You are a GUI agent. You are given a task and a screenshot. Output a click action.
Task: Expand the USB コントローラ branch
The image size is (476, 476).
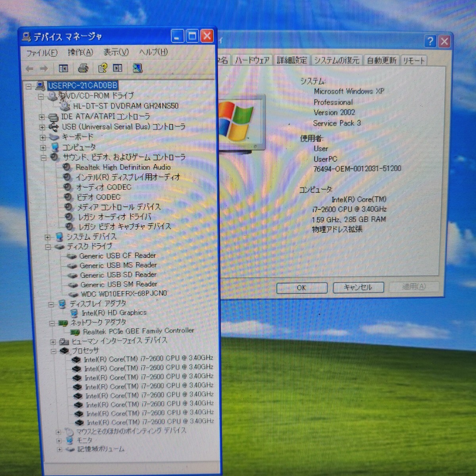tap(42, 127)
